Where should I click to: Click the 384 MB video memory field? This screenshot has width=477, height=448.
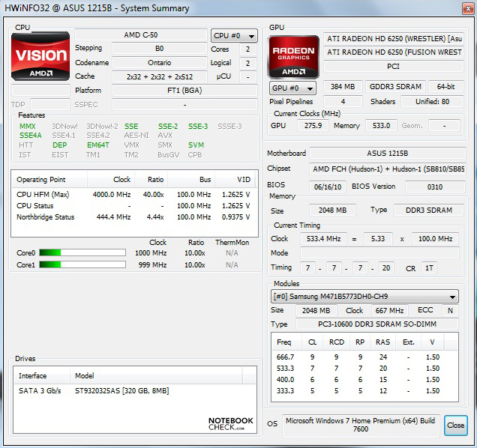[343, 87]
